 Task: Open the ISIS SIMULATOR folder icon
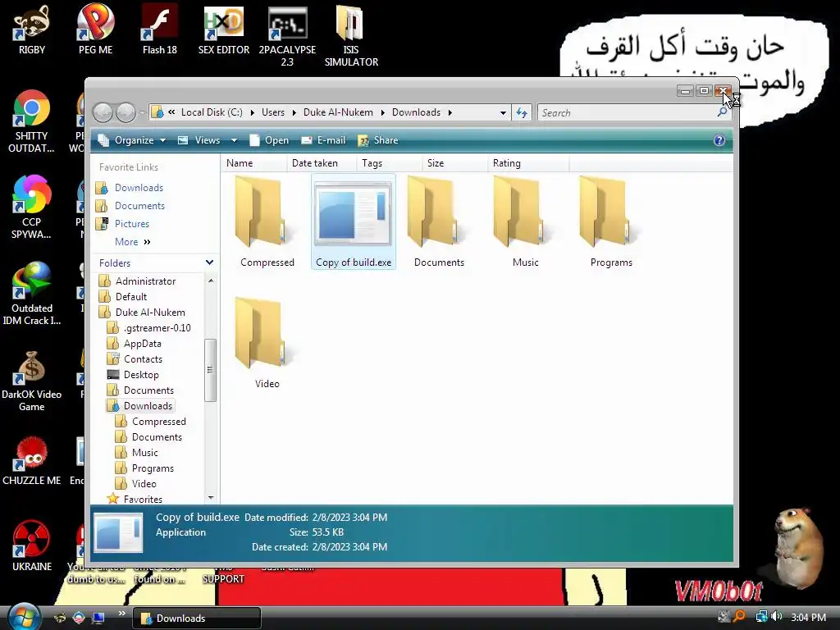pyautogui.click(x=351, y=35)
